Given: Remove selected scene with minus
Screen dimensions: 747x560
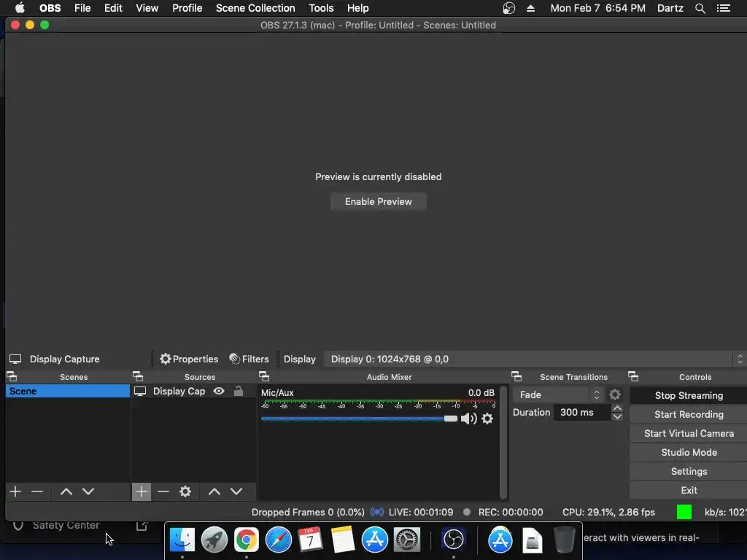Looking at the screenshot, I should point(37,491).
